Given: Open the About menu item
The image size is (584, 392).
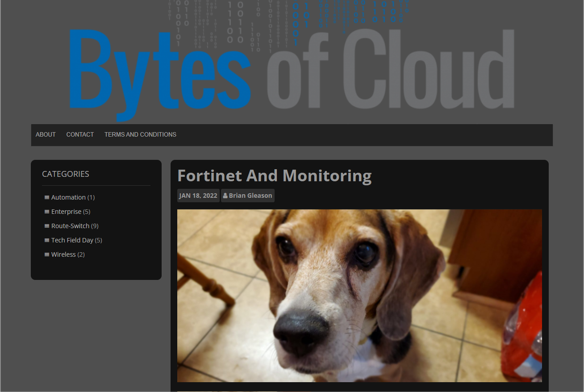Looking at the screenshot, I should [x=46, y=134].
